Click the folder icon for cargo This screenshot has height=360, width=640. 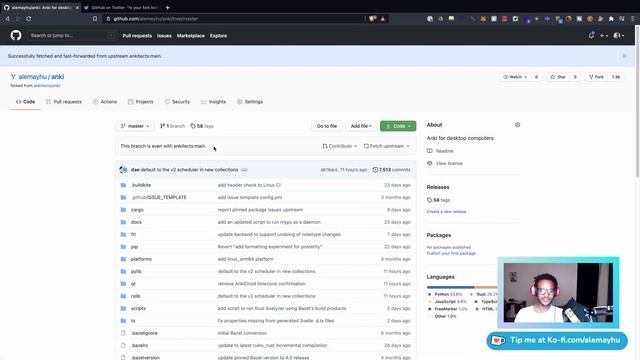point(123,210)
